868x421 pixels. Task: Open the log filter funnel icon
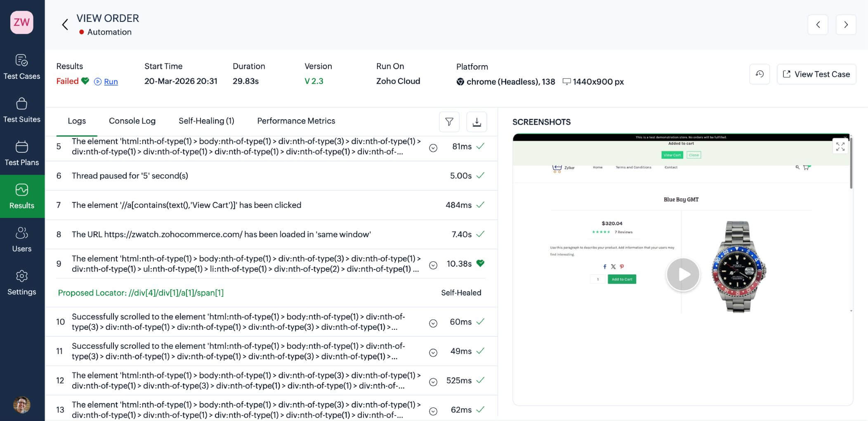click(449, 122)
